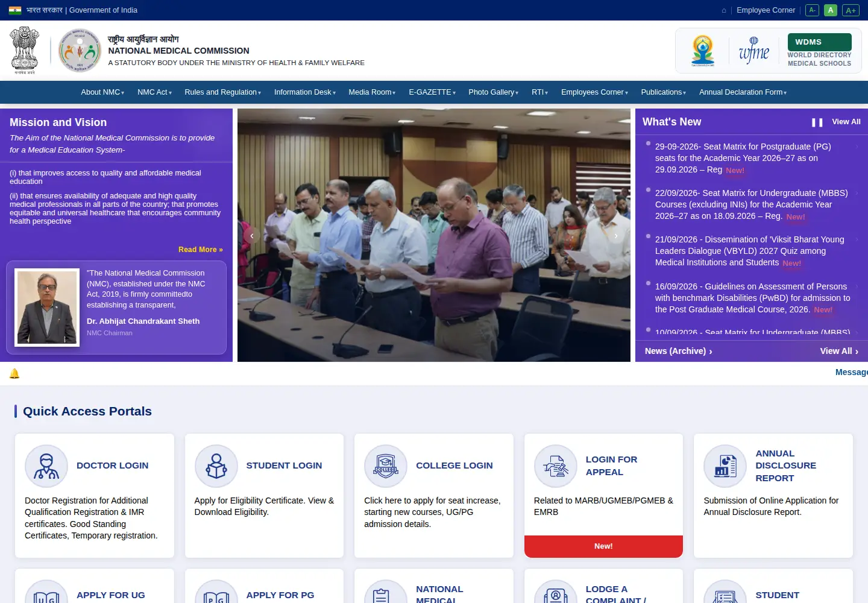The image size is (868, 603).
Task: Click the Annual Disclosure Report chart icon
Action: pos(725,466)
